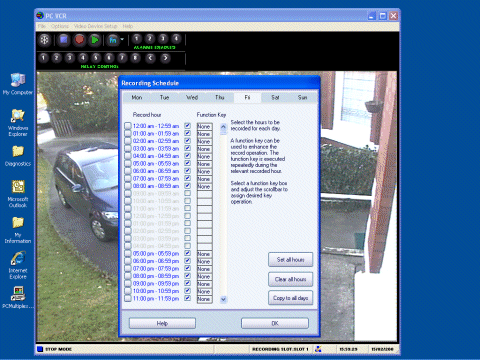Tick the small checkbox after 09:00 am - 09:59 am
Screen dimensions: 480x360
coord(188,193)
